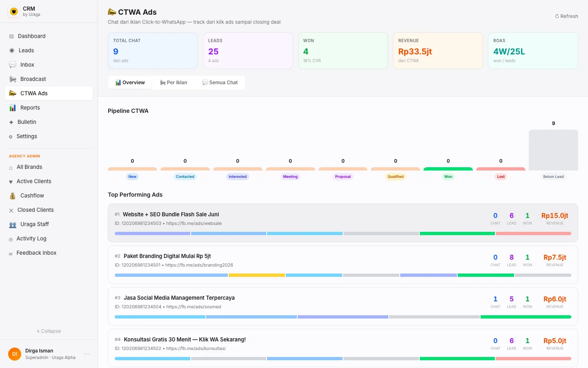The width and height of the screenshot is (588, 368).
Task: Click the Won 16% CVR stat card
Action: point(343,51)
